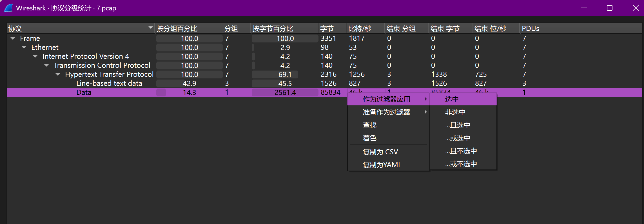The image size is (644, 224).
Task: Select the …或选中 filter option
Action: [x=458, y=138]
